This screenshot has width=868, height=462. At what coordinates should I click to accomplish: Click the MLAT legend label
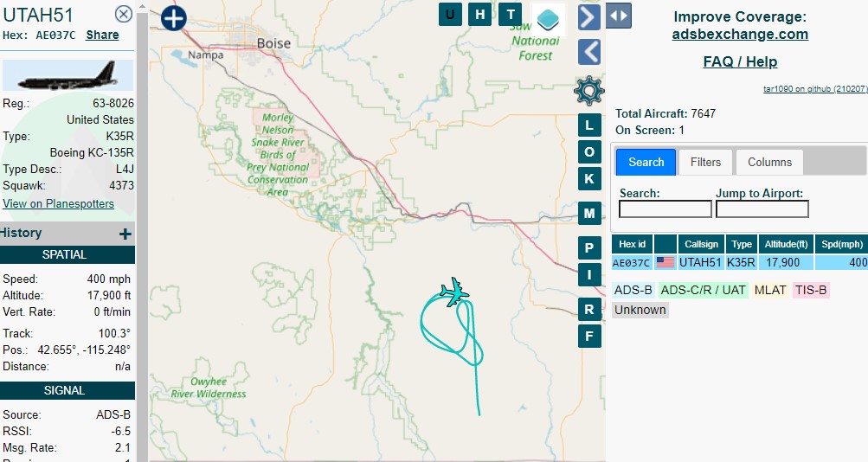[x=770, y=290]
